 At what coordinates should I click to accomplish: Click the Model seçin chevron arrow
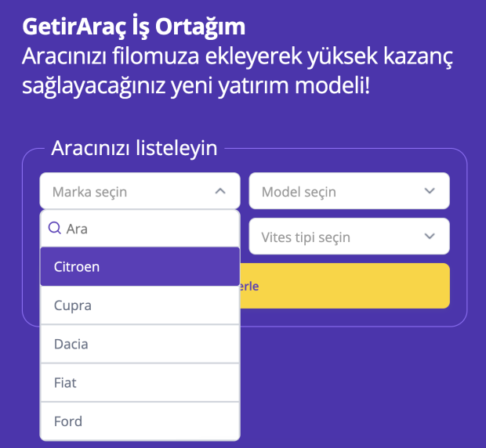coord(430,191)
